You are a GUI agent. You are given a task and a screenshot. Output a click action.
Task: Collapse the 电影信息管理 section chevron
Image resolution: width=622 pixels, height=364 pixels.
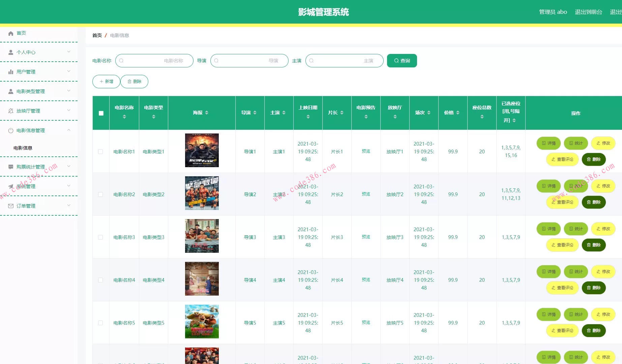click(x=69, y=130)
